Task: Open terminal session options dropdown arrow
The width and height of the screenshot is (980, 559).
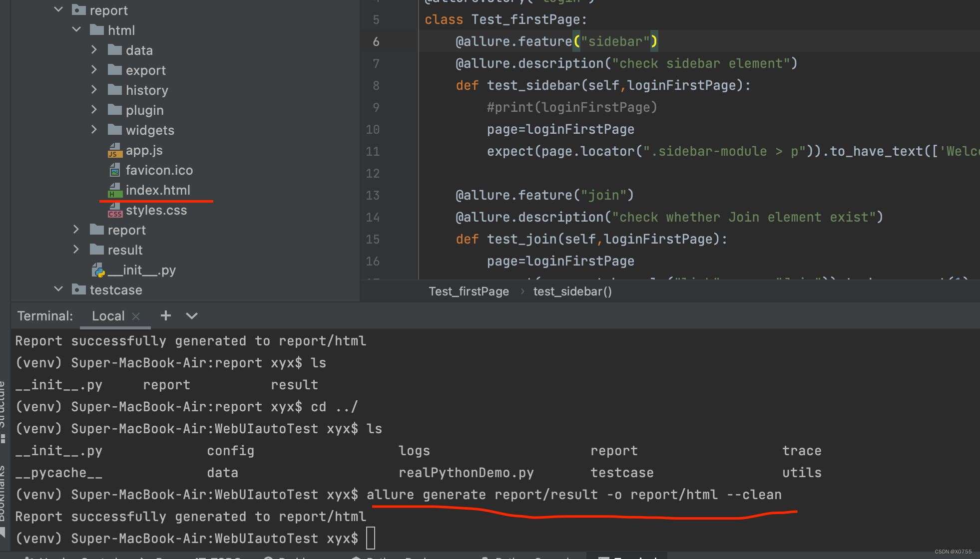Action: 192,315
